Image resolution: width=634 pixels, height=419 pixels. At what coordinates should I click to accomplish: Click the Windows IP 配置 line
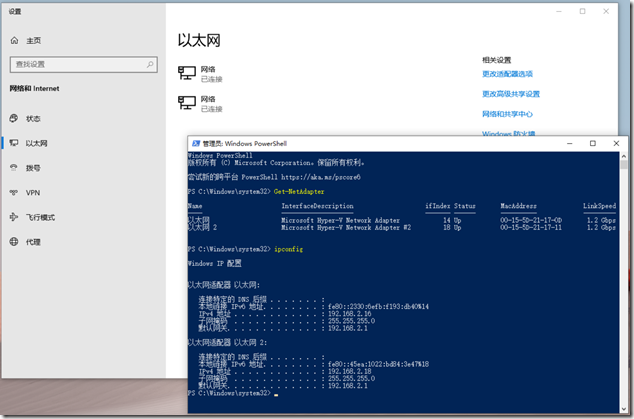coord(215,263)
